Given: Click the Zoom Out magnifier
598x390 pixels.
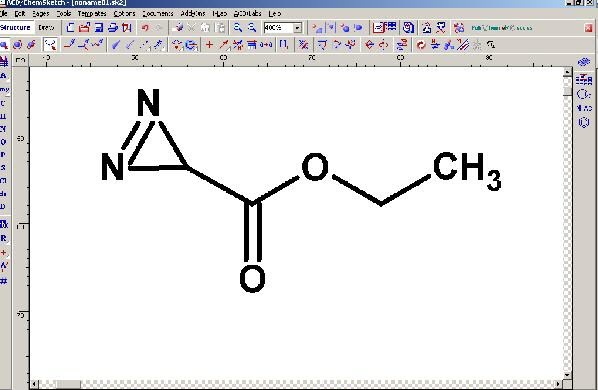Looking at the screenshot, I should coord(252,27).
